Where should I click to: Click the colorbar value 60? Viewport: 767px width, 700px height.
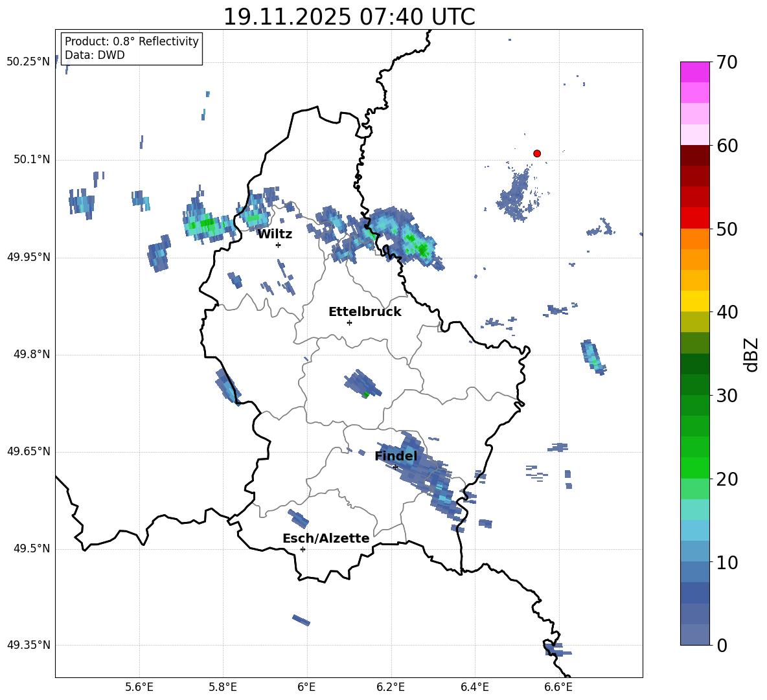coord(727,146)
